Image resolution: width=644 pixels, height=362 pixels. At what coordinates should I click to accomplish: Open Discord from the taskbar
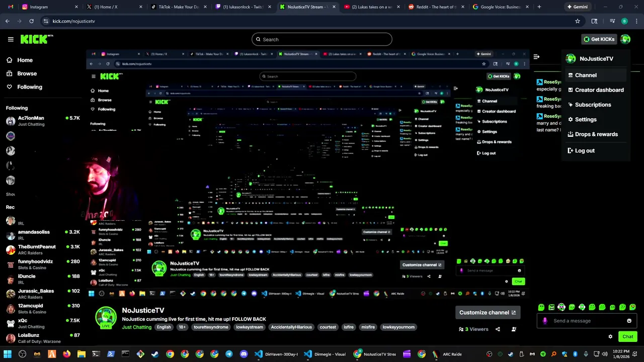[244, 354]
